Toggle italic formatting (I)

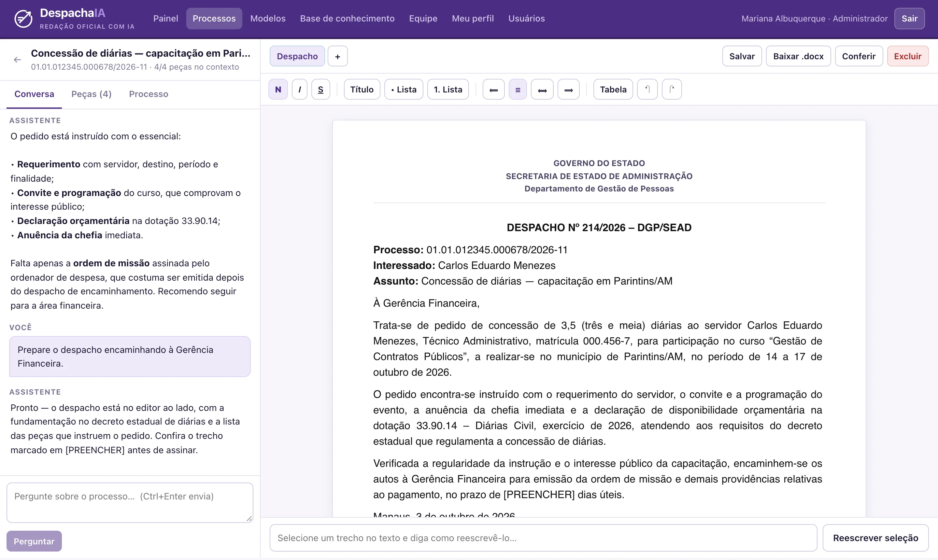[x=300, y=90]
